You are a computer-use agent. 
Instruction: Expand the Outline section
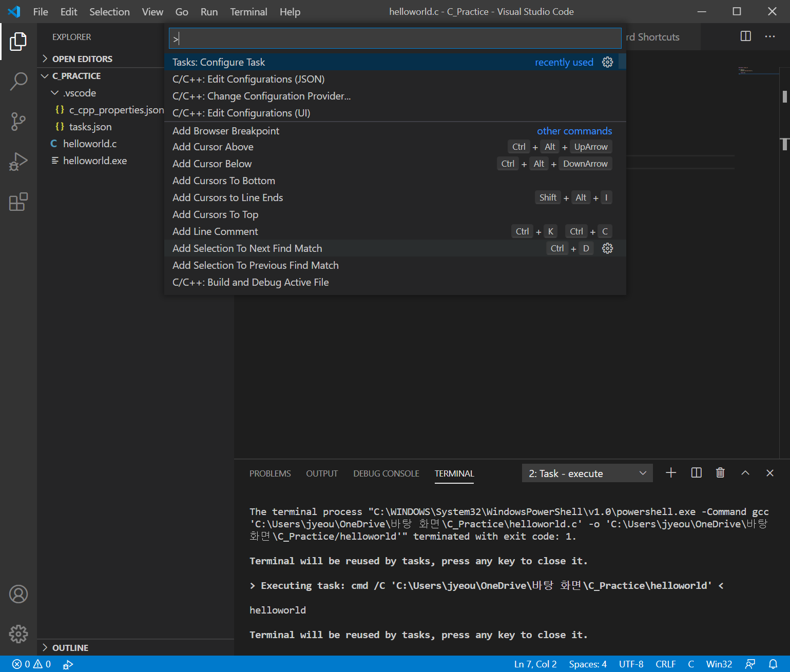click(70, 648)
